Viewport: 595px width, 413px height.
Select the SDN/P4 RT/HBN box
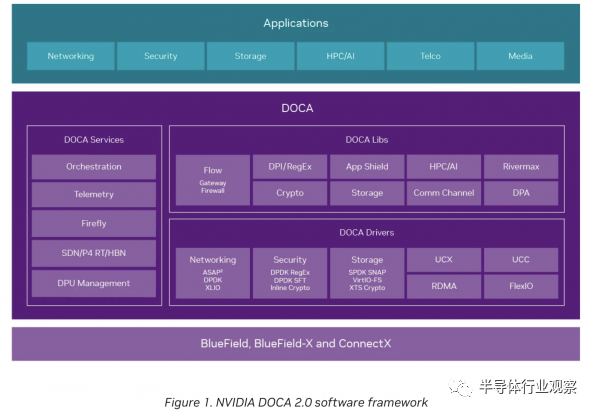[x=94, y=253]
